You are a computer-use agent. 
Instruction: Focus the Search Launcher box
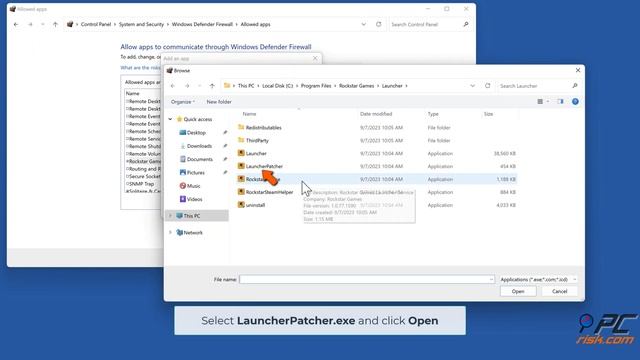pos(534,86)
